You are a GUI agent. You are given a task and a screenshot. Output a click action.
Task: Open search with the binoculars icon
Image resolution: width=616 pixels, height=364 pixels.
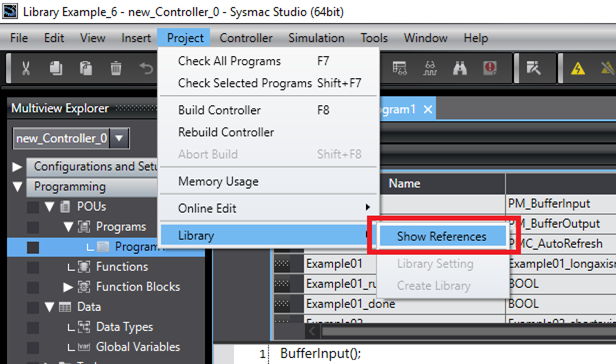tap(460, 68)
